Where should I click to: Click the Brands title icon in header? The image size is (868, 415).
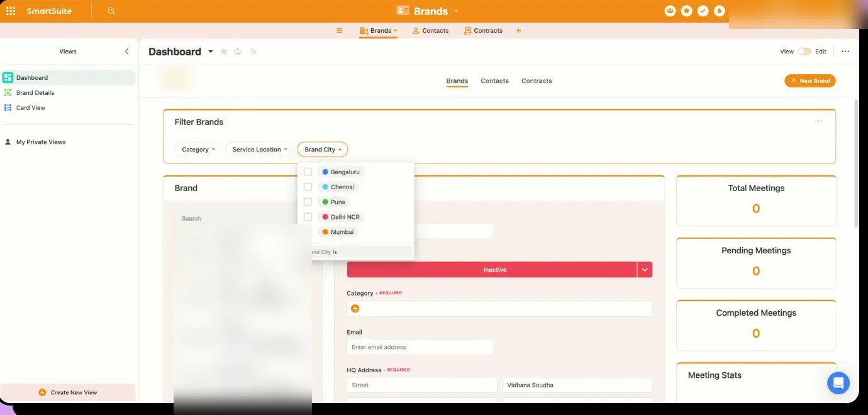[403, 11]
